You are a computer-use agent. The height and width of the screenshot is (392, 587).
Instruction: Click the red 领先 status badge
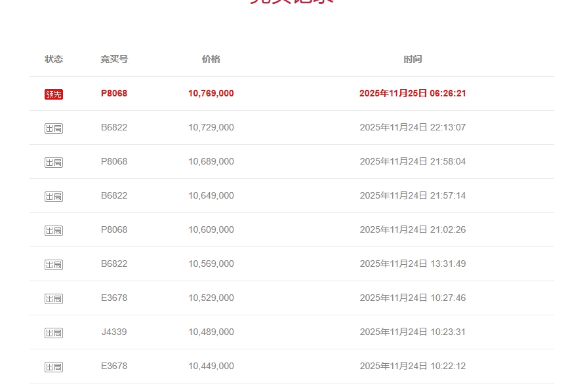point(54,94)
